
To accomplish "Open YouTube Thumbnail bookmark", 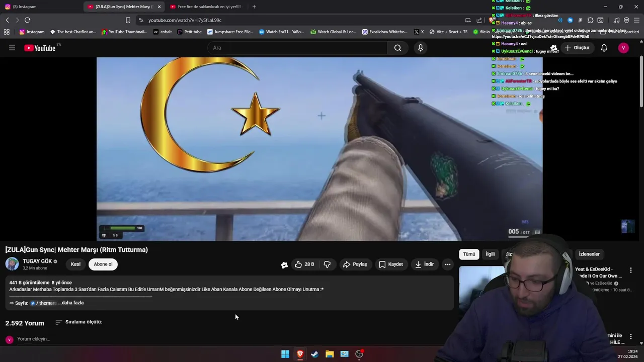I will pos(124,32).
